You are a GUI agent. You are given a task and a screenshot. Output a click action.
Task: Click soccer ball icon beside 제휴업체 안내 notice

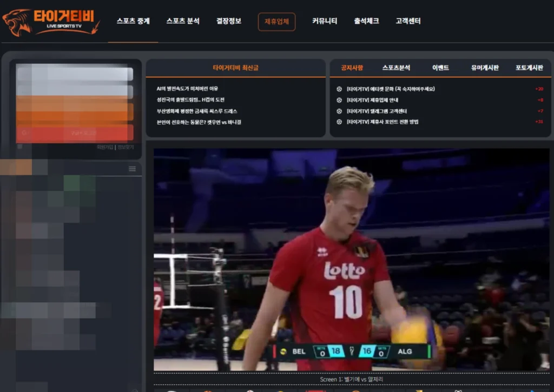click(x=339, y=100)
